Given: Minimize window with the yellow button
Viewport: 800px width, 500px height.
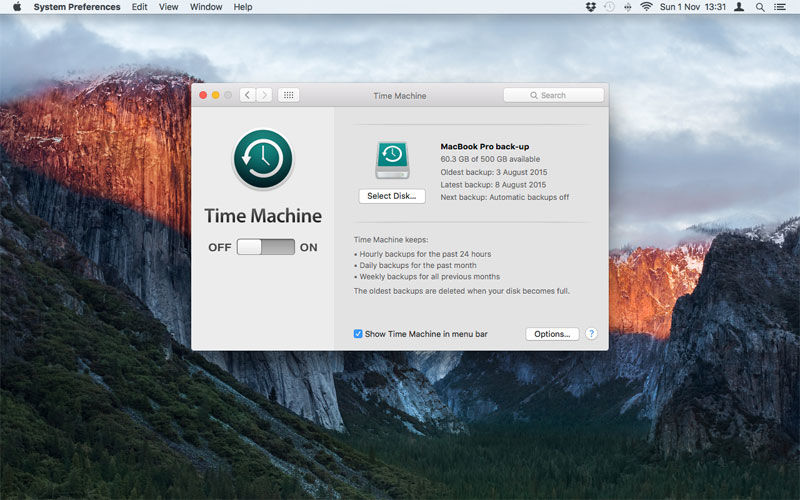Looking at the screenshot, I should (x=215, y=95).
